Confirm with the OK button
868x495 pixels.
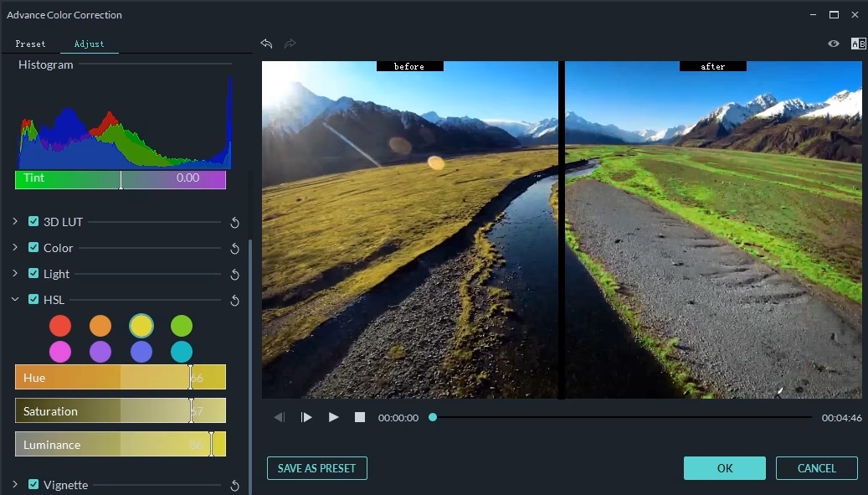725,468
